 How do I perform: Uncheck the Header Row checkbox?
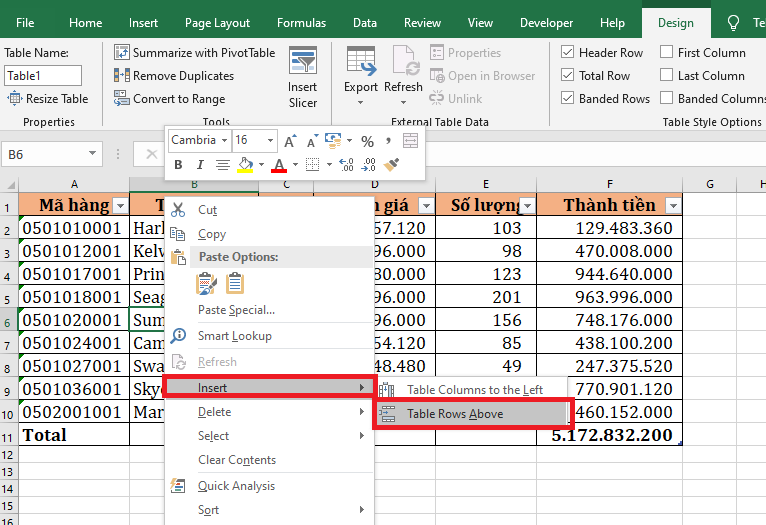point(568,53)
